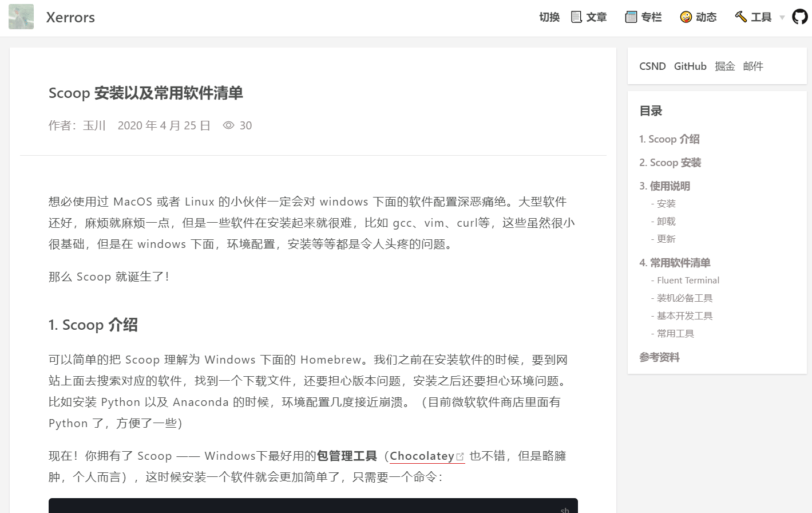Select CSND in the sidebar link bar
This screenshot has width=812, height=513.
pos(652,66)
